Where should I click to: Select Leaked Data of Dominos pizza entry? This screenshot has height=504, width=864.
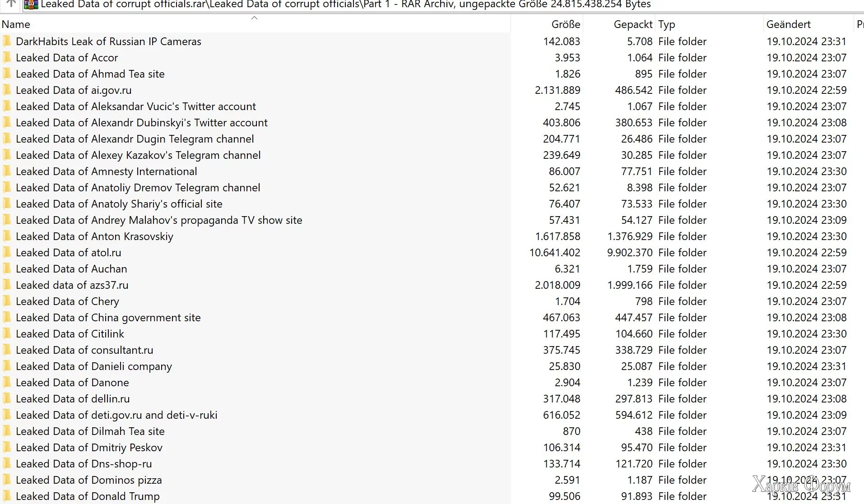pyautogui.click(x=89, y=480)
